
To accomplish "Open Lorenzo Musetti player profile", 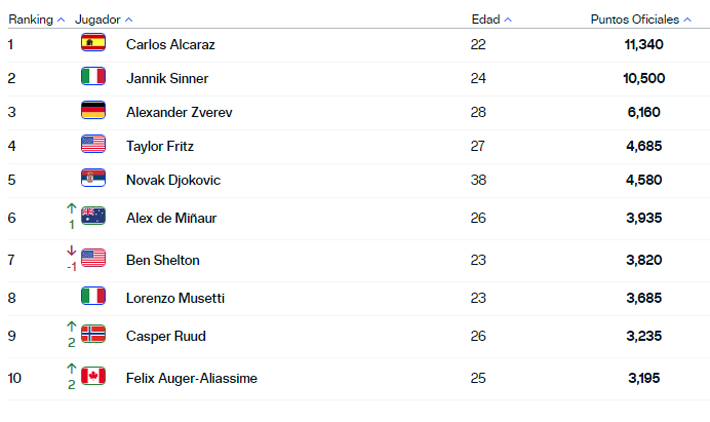I will tap(173, 298).
